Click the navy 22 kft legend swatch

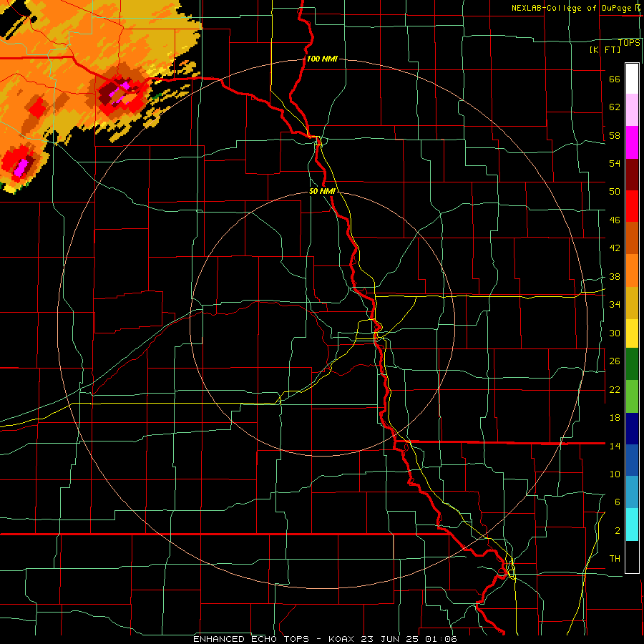pos(632,429)
